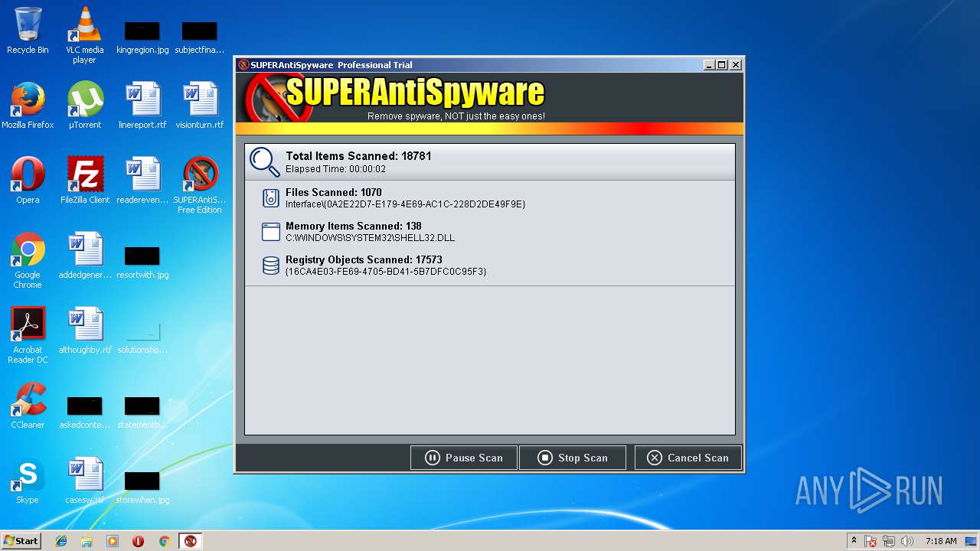980x551 pixels.
Task: Select the 'Memory Items Scanned: 138' label
Action: [x=353, y=227]
